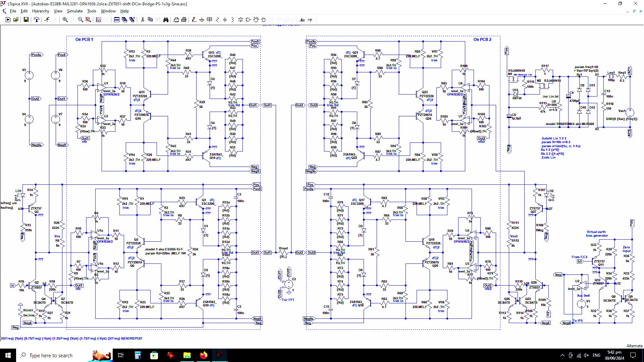
Task: Select the Draw Wire pencil tool
Action: tap(194, 20)
